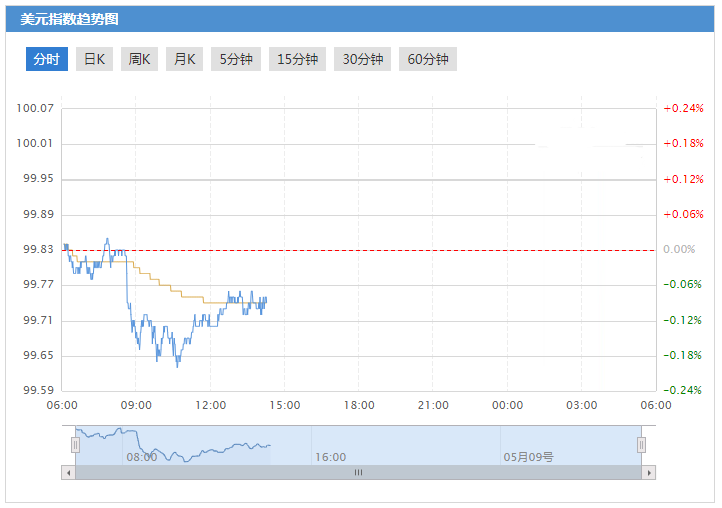Image resolution: width=722 pixels, height=508 pixels.
Task: Click the mini trend line in navigator
Action: click(200, 452)
